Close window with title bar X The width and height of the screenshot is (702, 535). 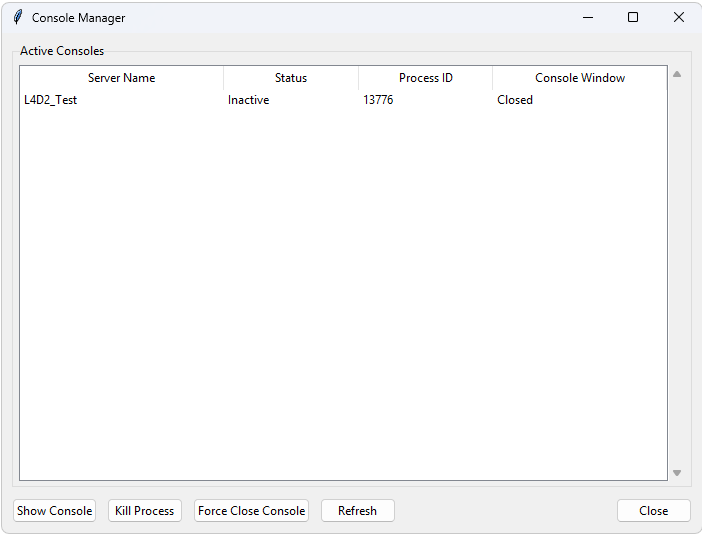pyautogui.click(x=679, y=17)
